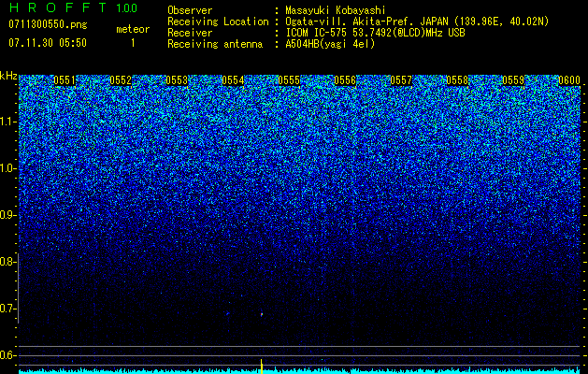Click time marker 0552
Image resolution: width=588 pixels, height=374 pixels.
[x=121, y=80]
